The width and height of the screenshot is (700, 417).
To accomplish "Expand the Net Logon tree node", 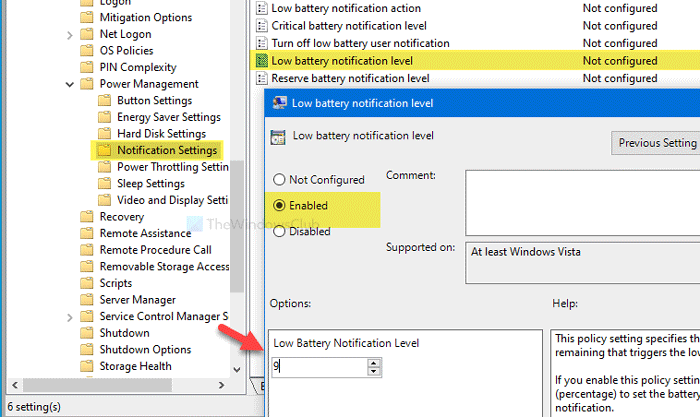I will pyautogui.click(x=70, y=34).
